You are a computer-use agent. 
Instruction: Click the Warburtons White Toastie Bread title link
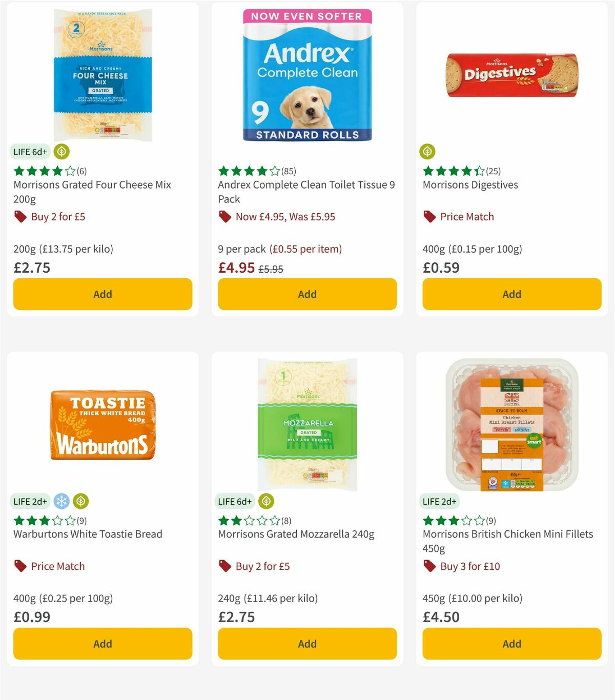pos(87,534)
